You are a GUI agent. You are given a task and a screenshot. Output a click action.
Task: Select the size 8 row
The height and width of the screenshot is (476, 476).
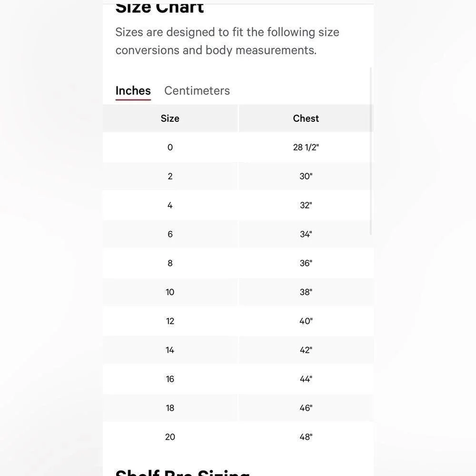point(238,263)
